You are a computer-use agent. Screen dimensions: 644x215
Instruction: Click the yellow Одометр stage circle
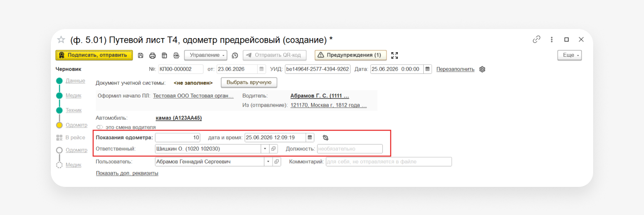pos(59,125)
